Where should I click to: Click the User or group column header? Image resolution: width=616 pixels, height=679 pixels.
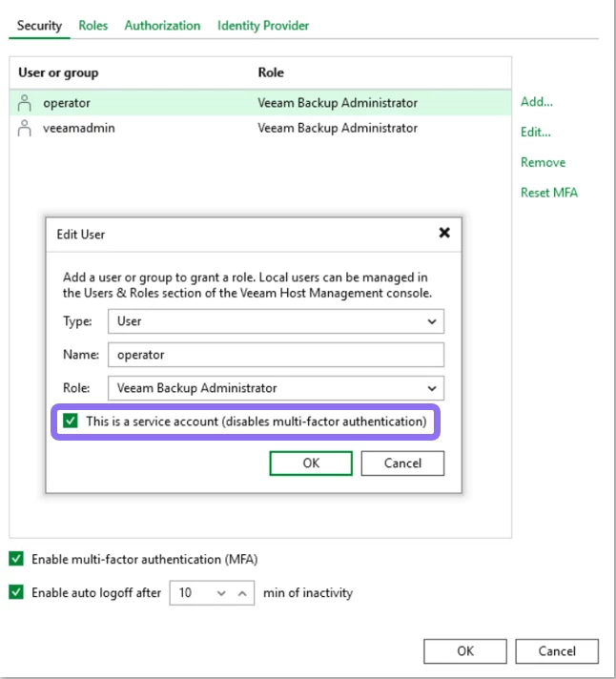pyautogui.click(x=58, y=72)
